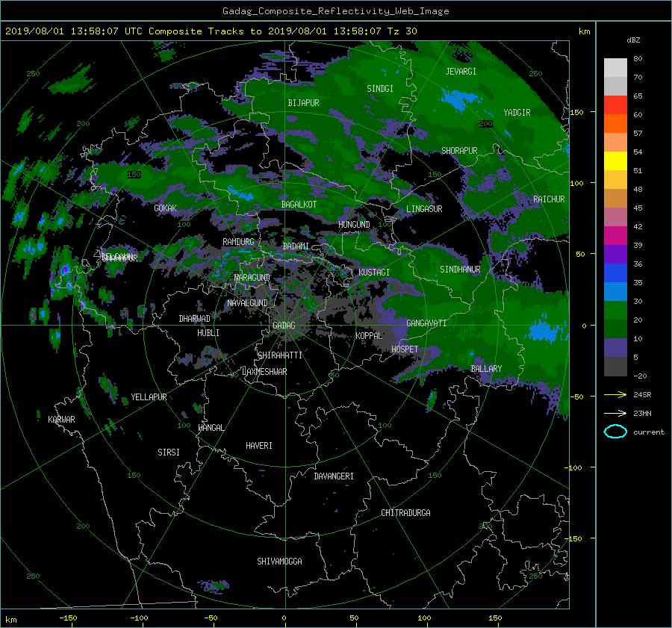Click the GOKAK city label
The image size is (672, 628).
[x=165, y=208]
